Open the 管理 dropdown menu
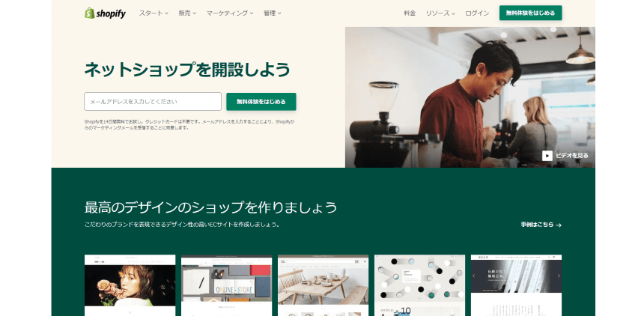644x316 pixels. coord(273,13)
